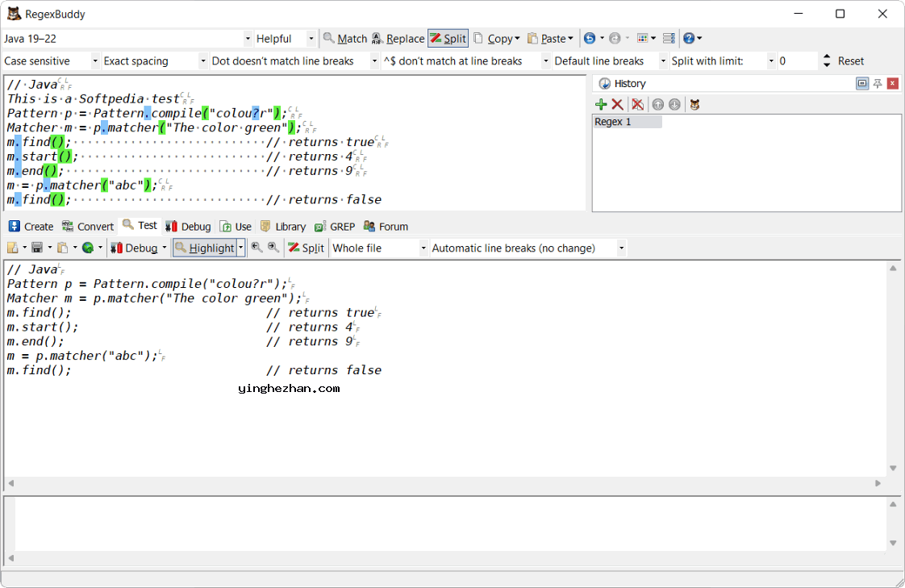Click the next highlighted match magnifier icon
Screen dimensions: 905x588
pos(273,248)
